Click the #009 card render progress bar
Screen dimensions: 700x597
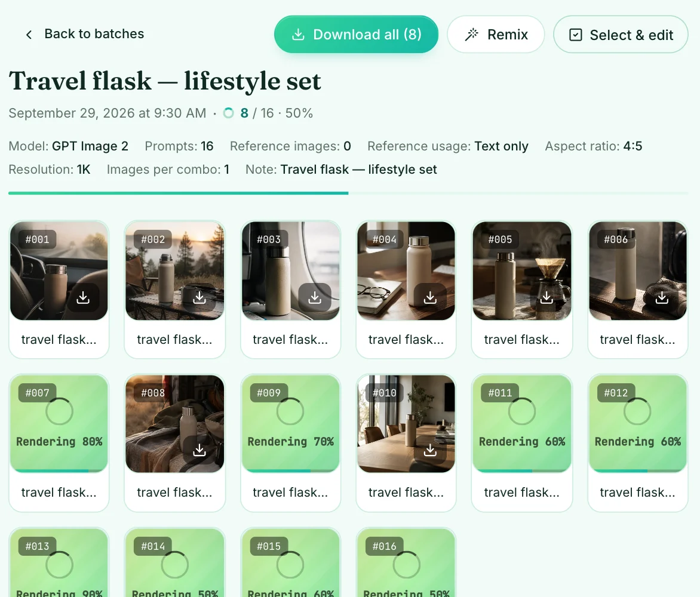pyautogui.click(x=291, y=470)
